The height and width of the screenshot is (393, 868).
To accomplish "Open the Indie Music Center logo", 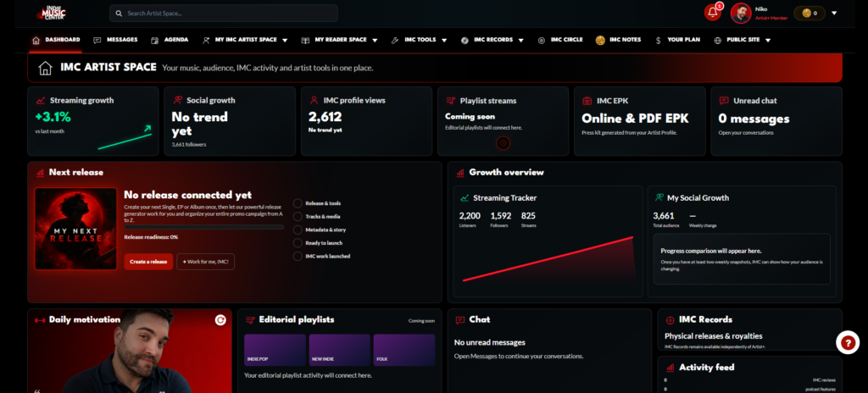I will click(x=52, y=12).
